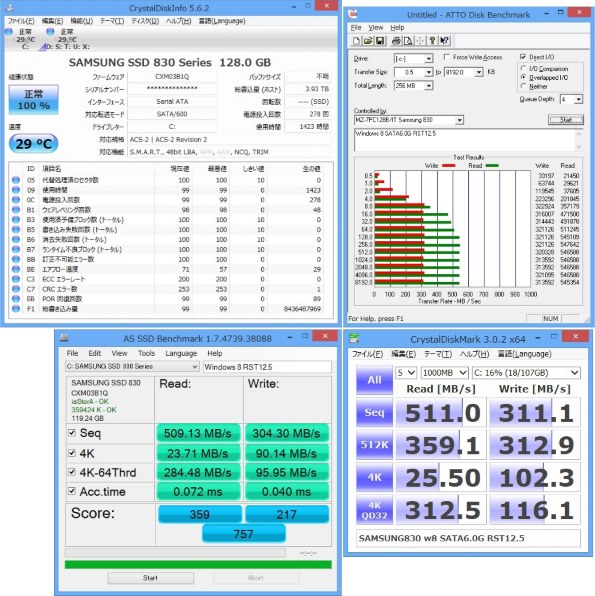This screenshot has height=596, width=595.
Task: Click context help arrow icon in ATTO
Action: click(x=444, y=41)
